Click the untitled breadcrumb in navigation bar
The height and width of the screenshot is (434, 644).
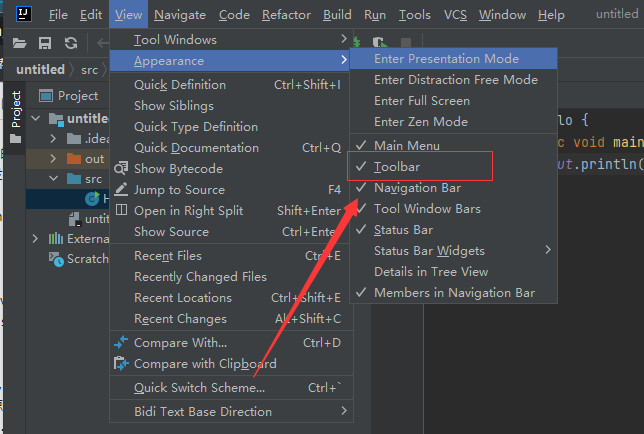click(x=40, y=69)
